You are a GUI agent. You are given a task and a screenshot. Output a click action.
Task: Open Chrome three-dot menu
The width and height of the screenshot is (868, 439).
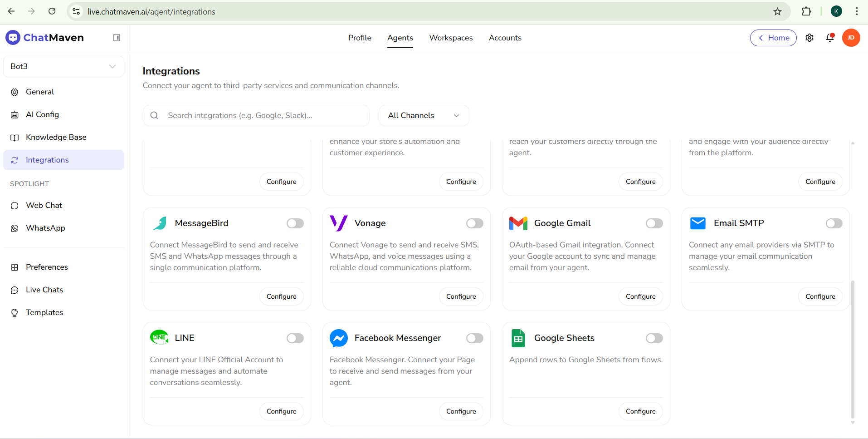[x=857, y=12]
